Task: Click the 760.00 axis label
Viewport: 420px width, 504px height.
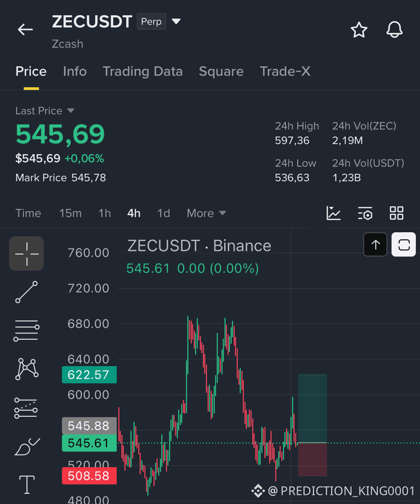Action: point(88,253)
